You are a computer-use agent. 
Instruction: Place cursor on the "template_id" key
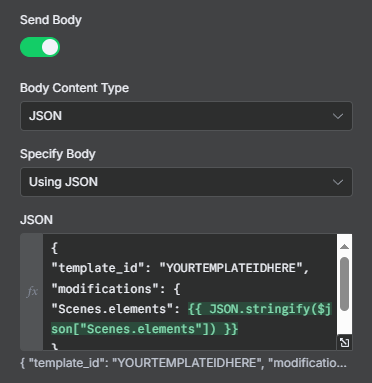click(x=97, y=268)
